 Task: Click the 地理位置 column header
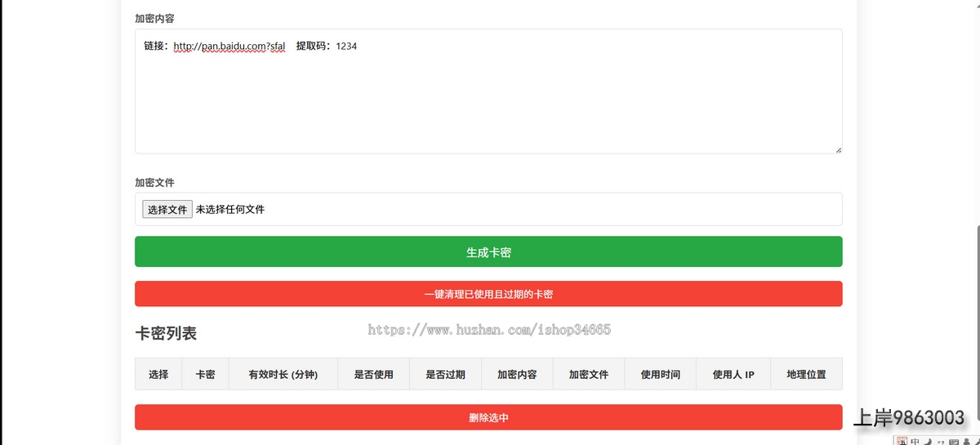click(806, 375)
